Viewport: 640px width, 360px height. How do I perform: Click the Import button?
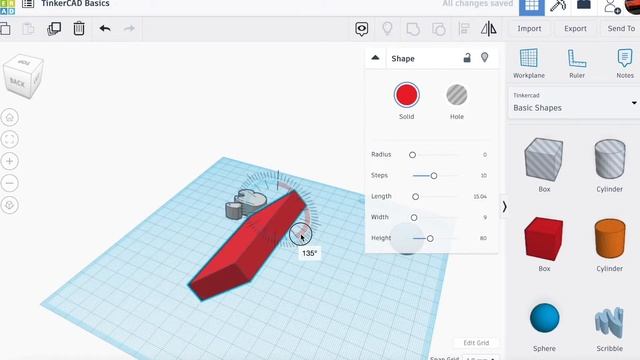(529, 29)
